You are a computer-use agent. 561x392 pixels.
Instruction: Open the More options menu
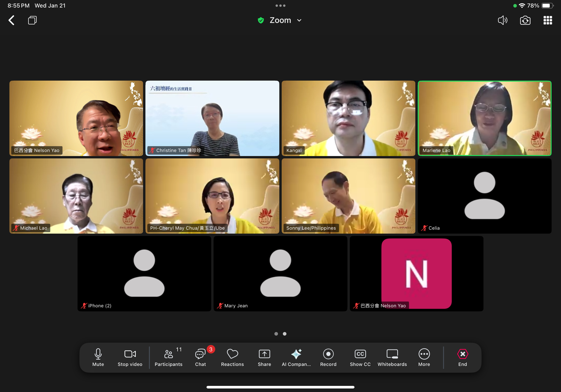tap(424, 357)
